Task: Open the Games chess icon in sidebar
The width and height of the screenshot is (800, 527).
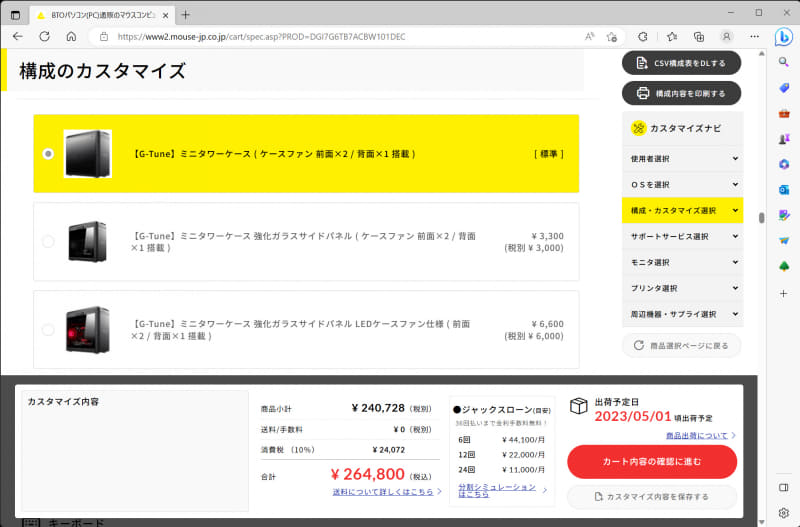Action: point(784,139)
